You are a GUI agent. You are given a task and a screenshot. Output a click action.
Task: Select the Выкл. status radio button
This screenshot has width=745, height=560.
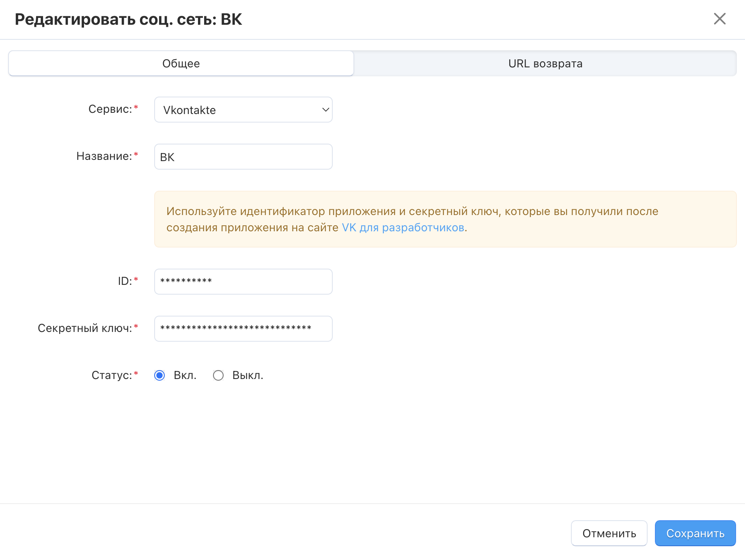point(218,375)
